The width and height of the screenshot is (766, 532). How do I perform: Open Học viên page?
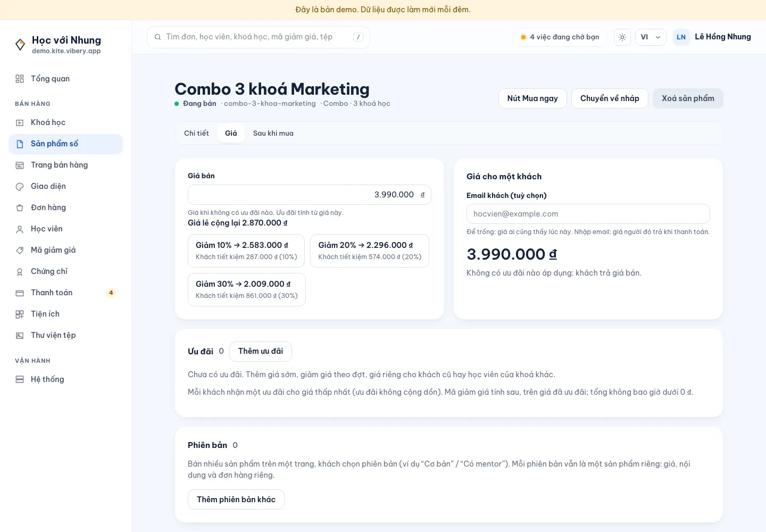click(x=65, y=229)
